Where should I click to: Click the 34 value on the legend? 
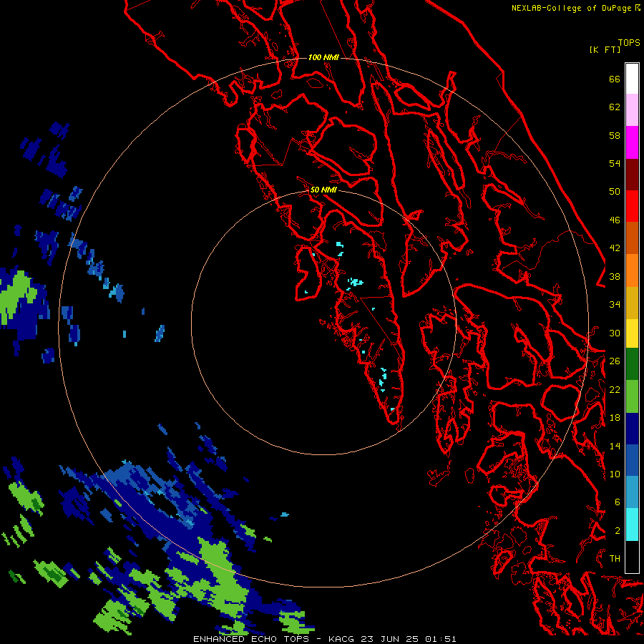(615, 305)
